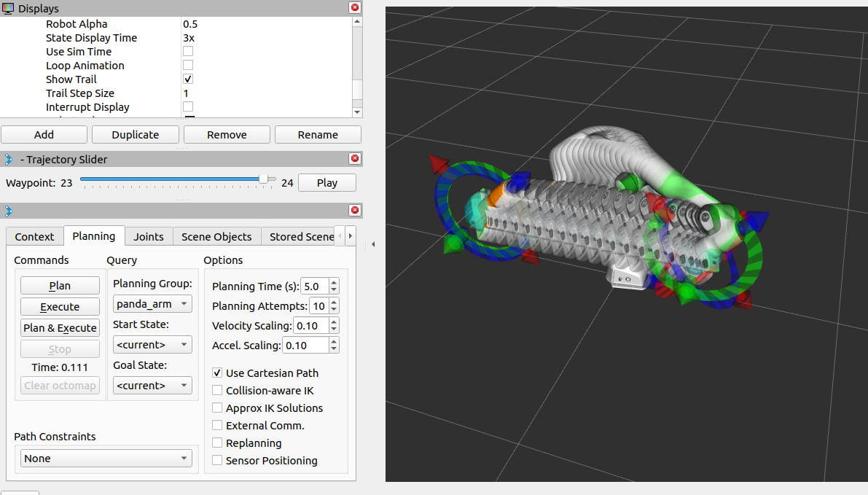Click the Planning Attempts input field

(x=319, y=306)
